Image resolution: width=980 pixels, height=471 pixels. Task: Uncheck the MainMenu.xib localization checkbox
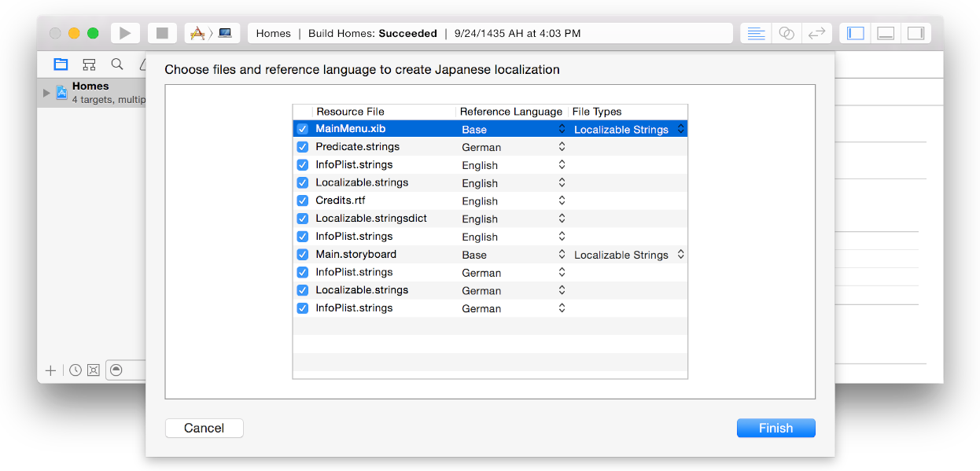(303, 129)
